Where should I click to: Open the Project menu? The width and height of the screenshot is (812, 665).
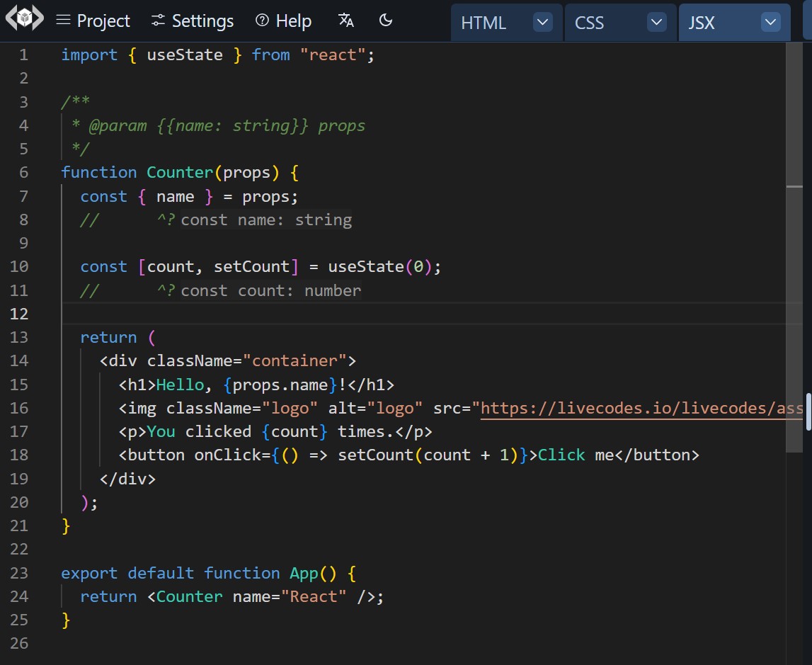pos(103,21)
